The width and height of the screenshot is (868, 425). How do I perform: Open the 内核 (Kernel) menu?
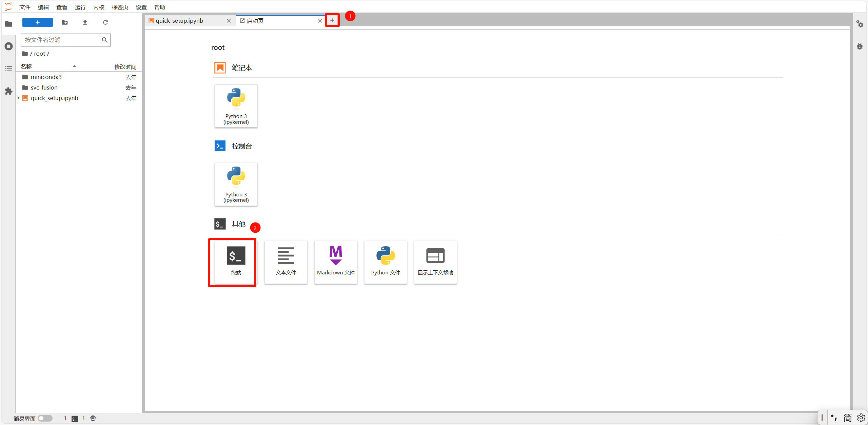(99, 7)
